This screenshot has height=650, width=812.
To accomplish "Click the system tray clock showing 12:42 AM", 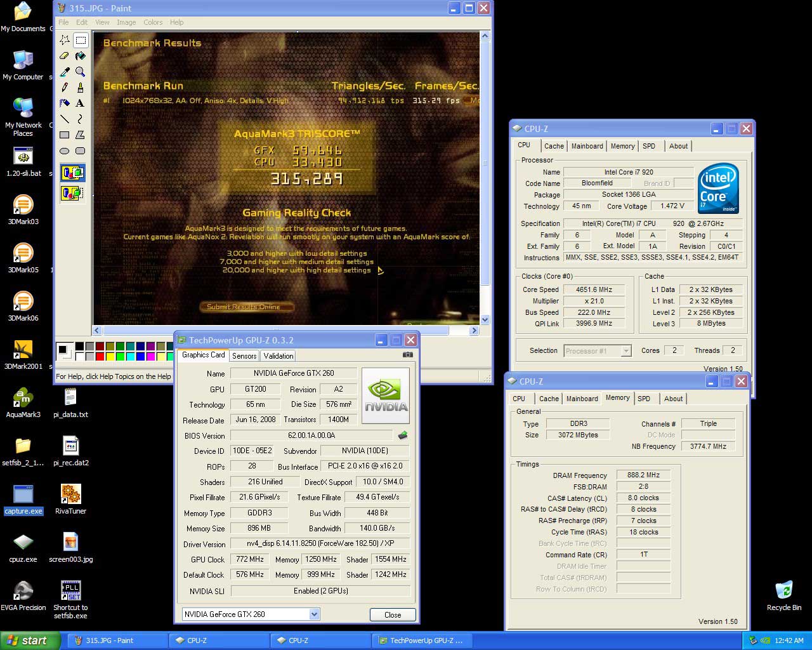I will click(x=789, y=640).
